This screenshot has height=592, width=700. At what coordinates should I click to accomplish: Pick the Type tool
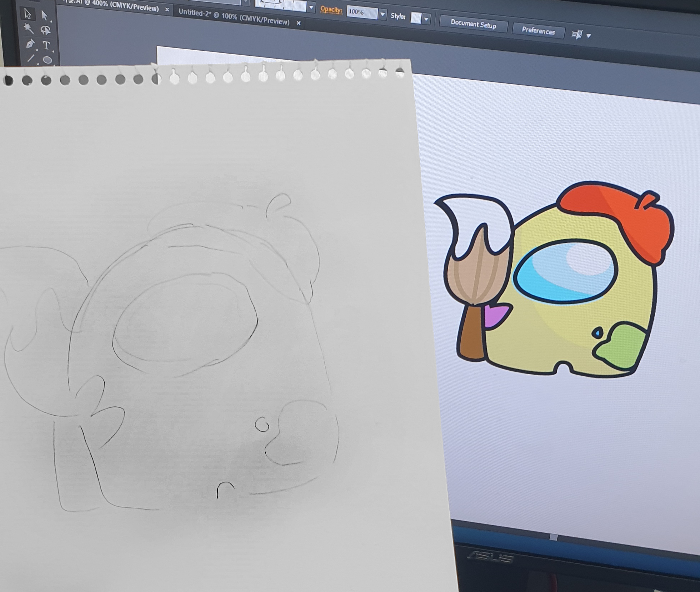click(46, 46)
